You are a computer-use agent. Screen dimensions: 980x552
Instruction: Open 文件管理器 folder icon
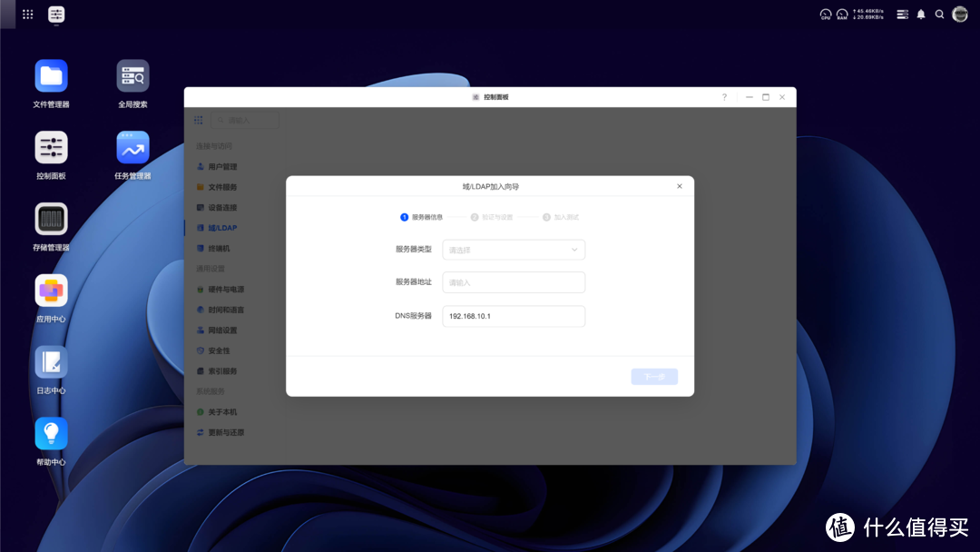(51, 75)
